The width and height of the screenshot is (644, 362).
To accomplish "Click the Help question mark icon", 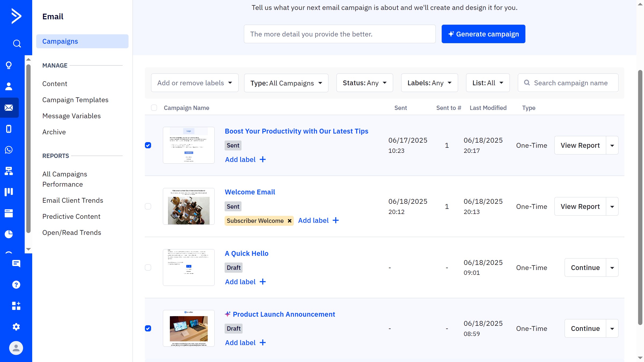I will click(16, 285).
